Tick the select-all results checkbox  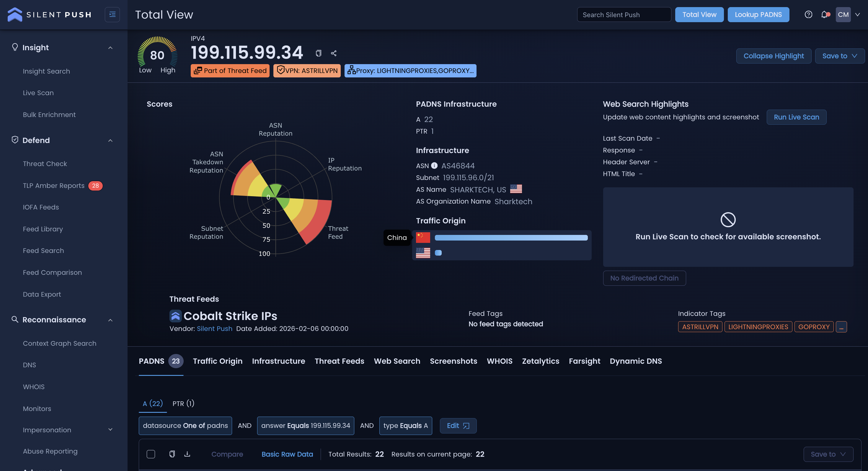click(151, 454)
